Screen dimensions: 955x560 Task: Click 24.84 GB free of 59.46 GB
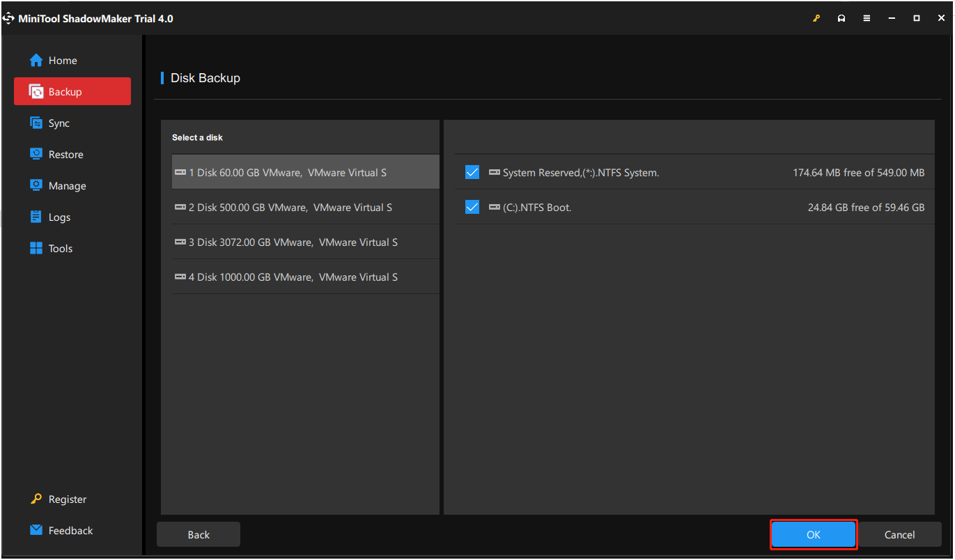[867, 208]
